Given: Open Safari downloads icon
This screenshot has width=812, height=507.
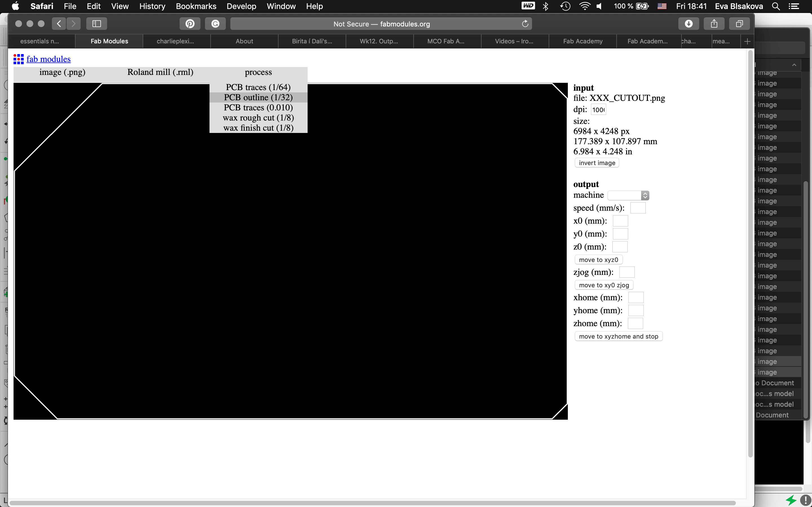Looking at the screenshot, I should (x=689, y=24).
